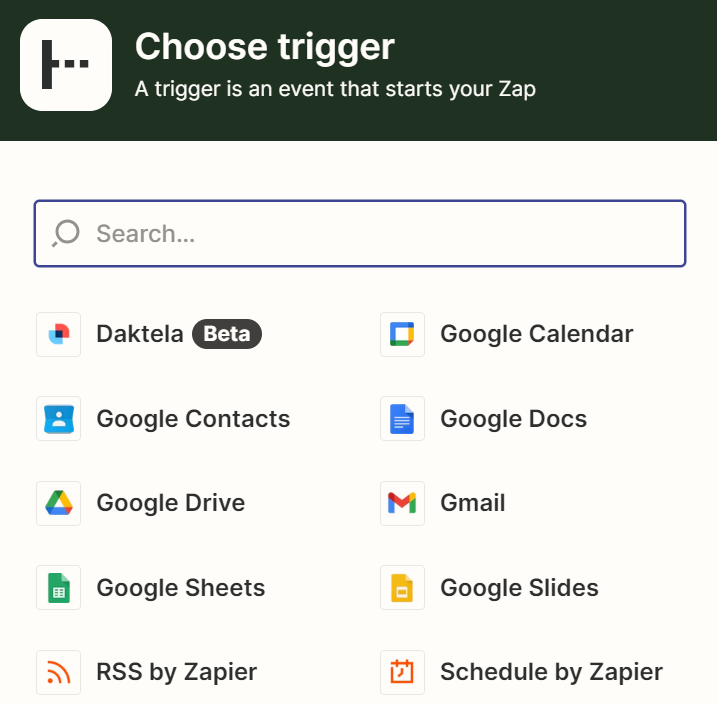Viewport: 717px width, 704px height.
Task: Select the Google Docs icon
Action: 402,419
